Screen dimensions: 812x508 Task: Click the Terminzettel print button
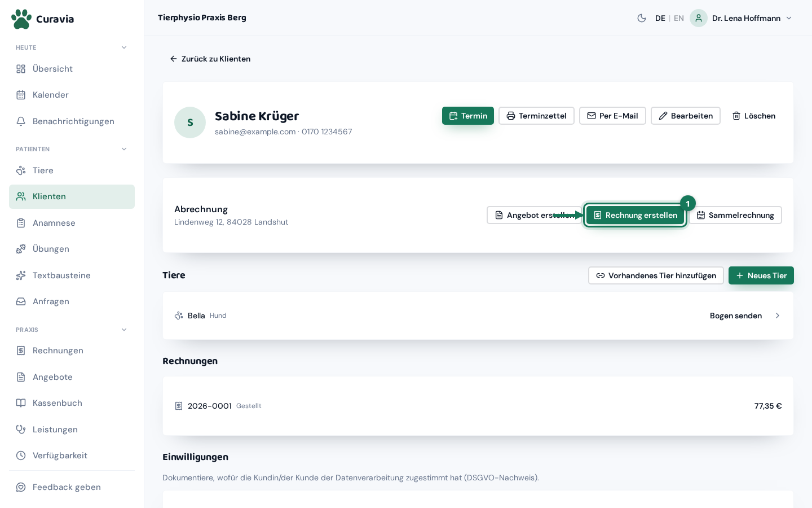click(x=536, y=116)
